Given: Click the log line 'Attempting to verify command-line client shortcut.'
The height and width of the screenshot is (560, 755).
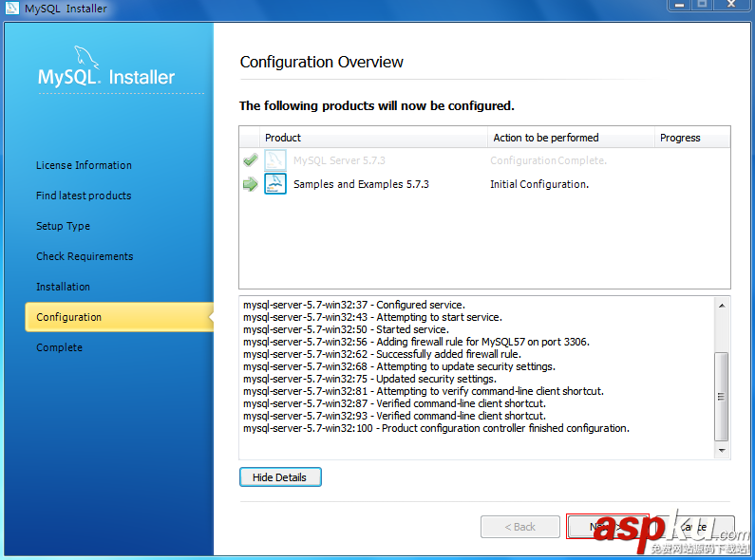Looking at the screenshot, I should pyautogui.click(x=424, y=391).
